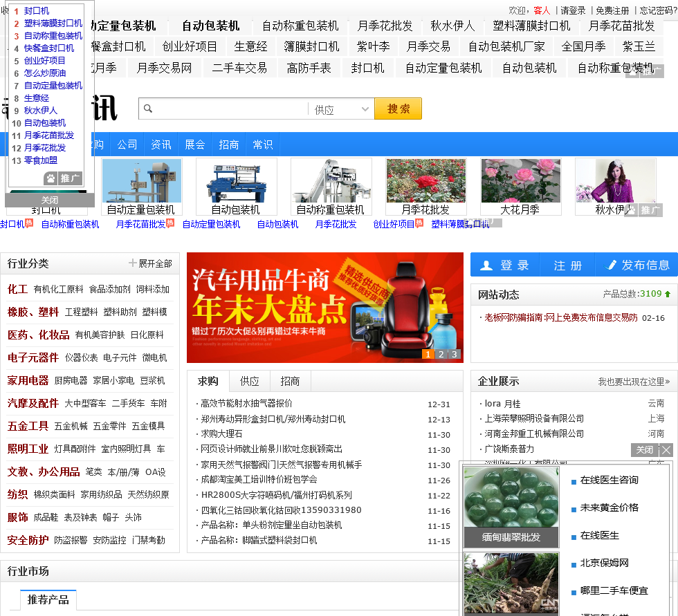
Task: Switch to the 招商 tab
Action: [290, 381]
